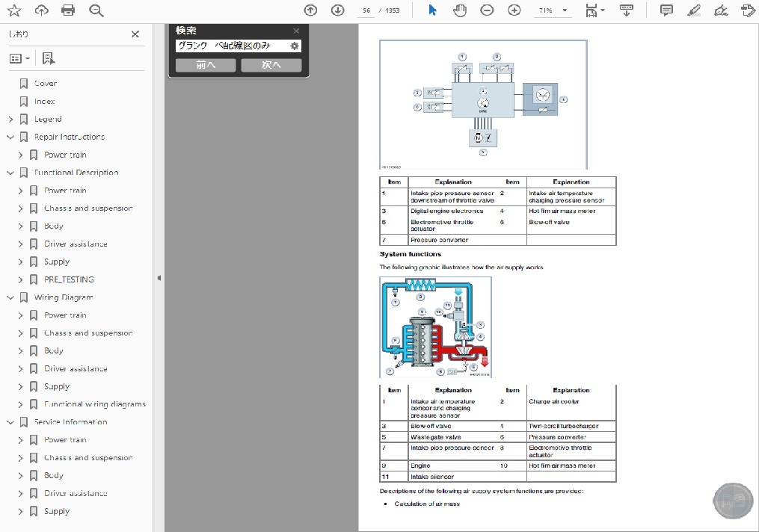Switch to the hand pan tool

click(460, 10)
